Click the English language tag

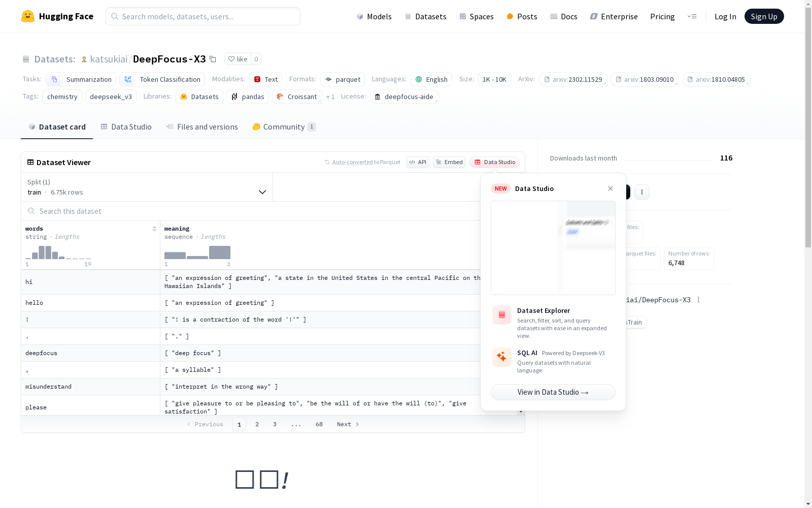coord(431,79)
